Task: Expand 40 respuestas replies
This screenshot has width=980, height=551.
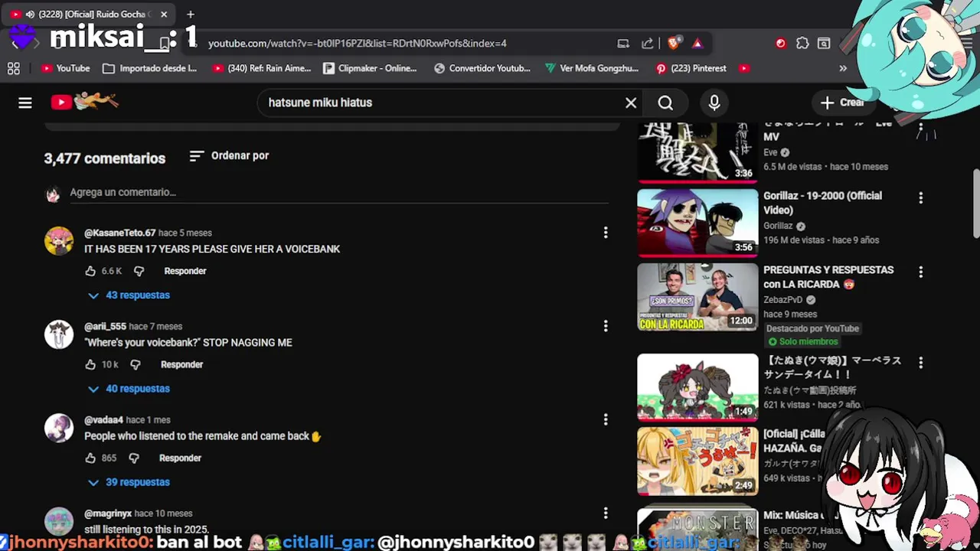Action: [x=129, y=389]
